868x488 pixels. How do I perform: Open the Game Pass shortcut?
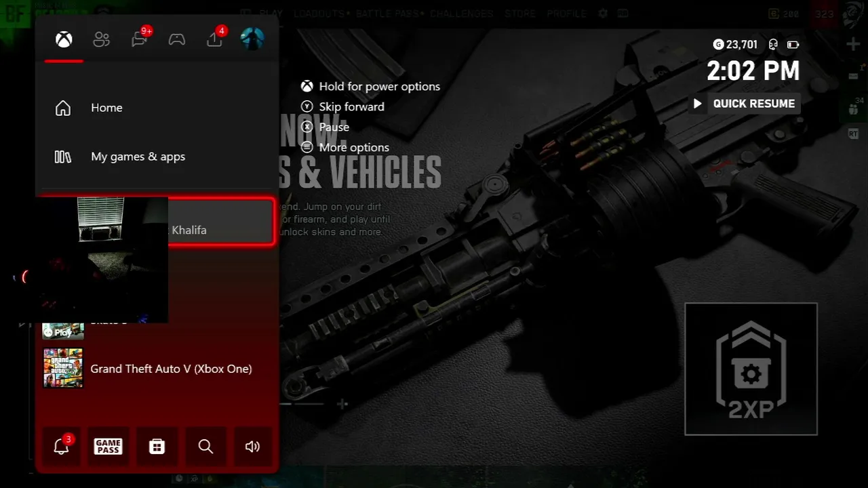pos(108,446)
